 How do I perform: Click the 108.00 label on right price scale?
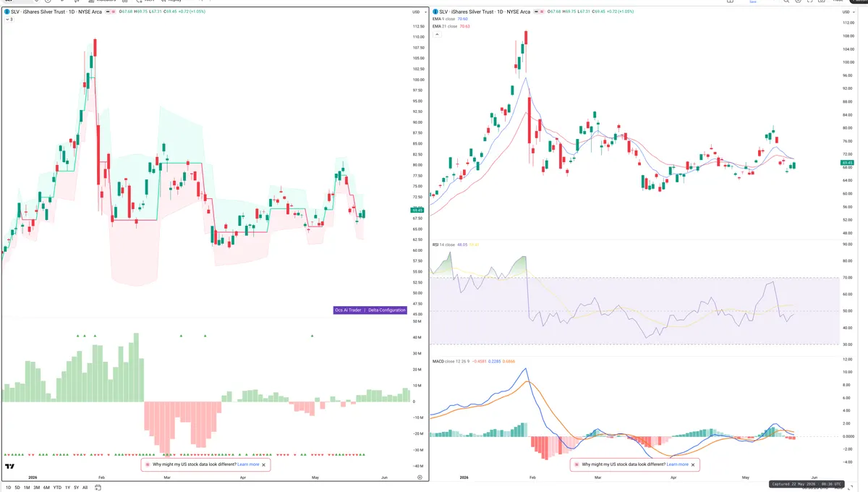848,35
